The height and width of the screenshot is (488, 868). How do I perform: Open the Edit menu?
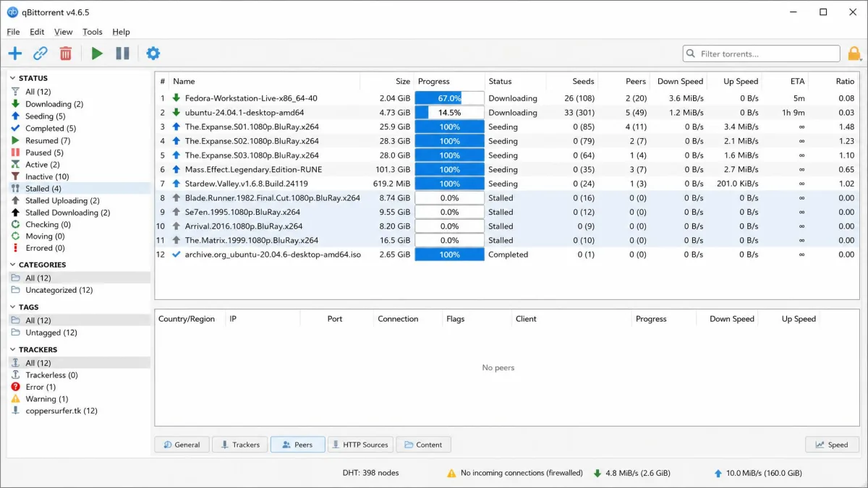[x=37, y=32]
